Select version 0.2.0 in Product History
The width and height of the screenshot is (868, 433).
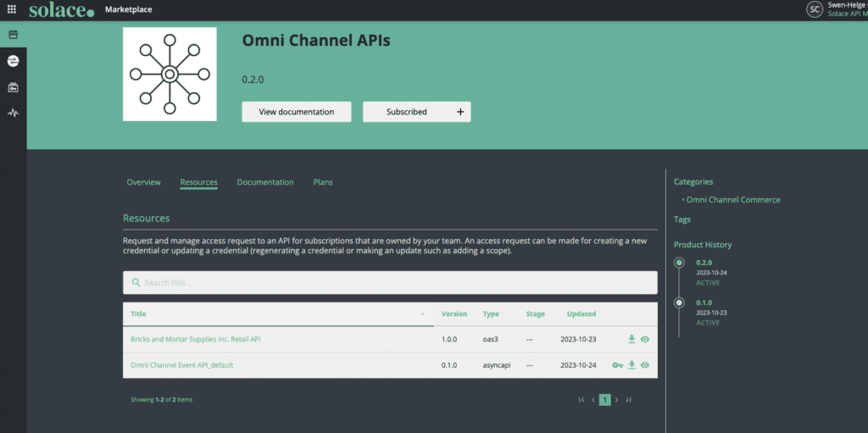pyautogui.click(x=704, y=263)
